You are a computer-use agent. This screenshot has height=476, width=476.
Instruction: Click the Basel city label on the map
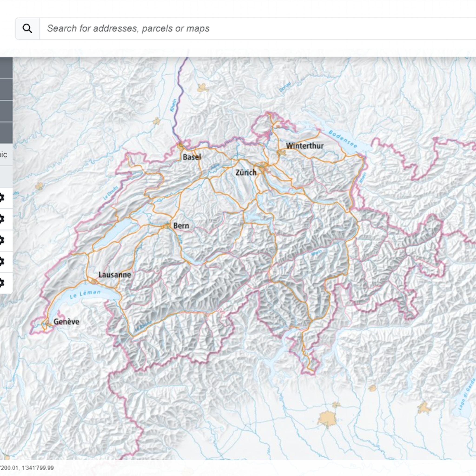192,157
